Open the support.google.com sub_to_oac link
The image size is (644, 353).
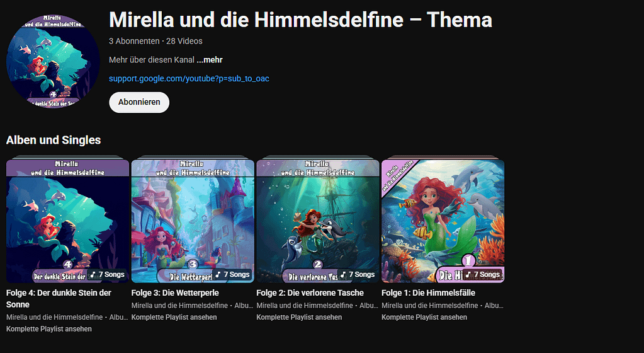pos(189,79)
